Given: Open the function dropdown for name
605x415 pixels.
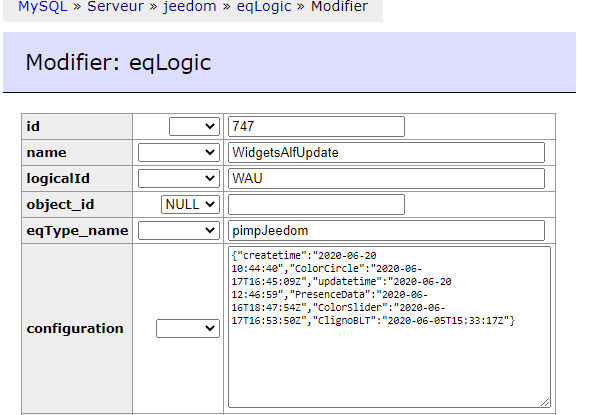Looking at the screenshot, I should (x=179, y=153).
